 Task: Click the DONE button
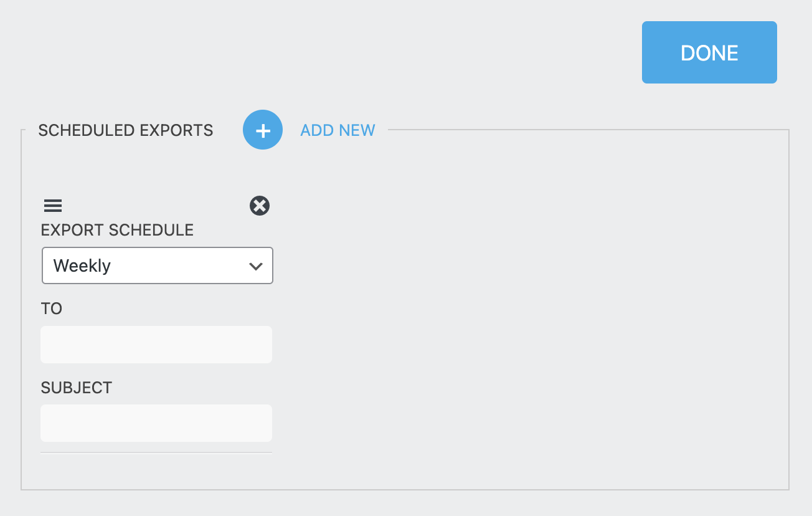709,52
